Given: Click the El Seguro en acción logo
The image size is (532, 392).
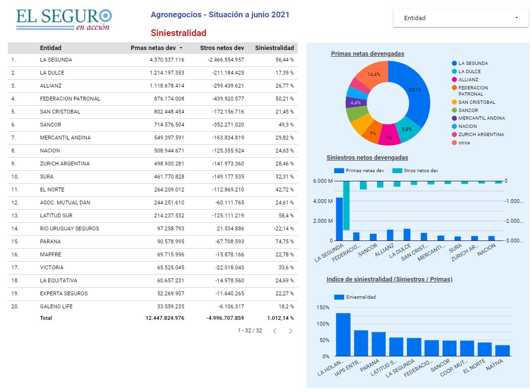Looking at the screenshot, I should click(64, 19).
